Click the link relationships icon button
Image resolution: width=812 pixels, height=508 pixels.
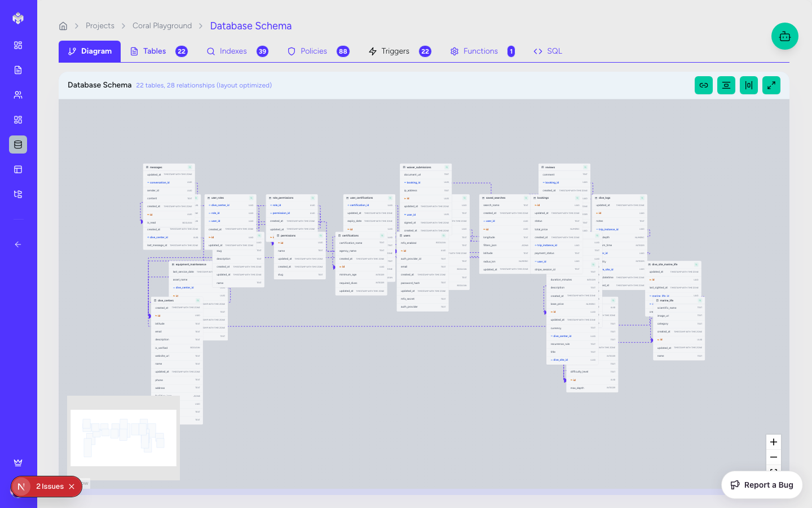point(704,85)
